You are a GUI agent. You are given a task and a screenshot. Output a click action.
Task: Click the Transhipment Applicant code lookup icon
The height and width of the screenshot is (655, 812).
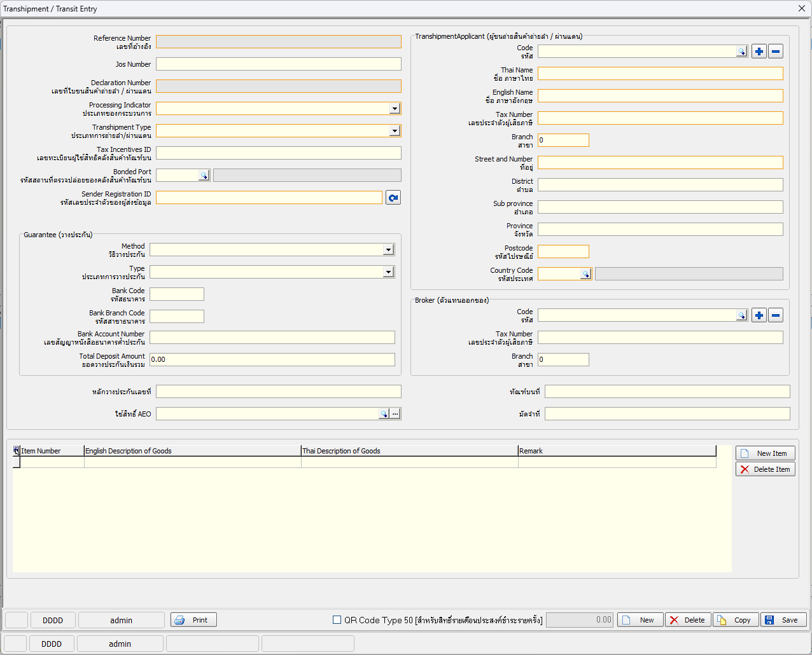(x=741, y=52)
